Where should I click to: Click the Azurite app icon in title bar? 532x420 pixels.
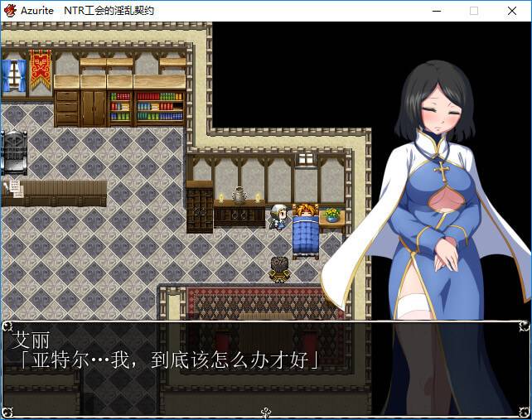pyautogui.click(x=10, y=11)
